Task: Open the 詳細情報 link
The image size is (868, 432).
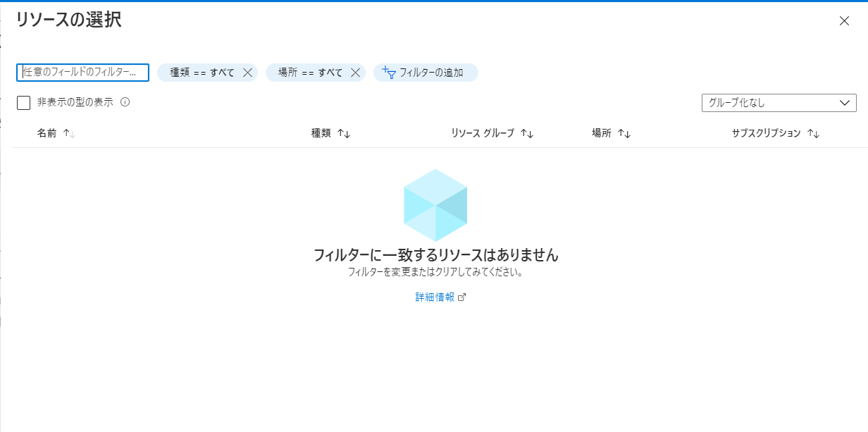Action: pyautogui.click(x=435, y=297)
